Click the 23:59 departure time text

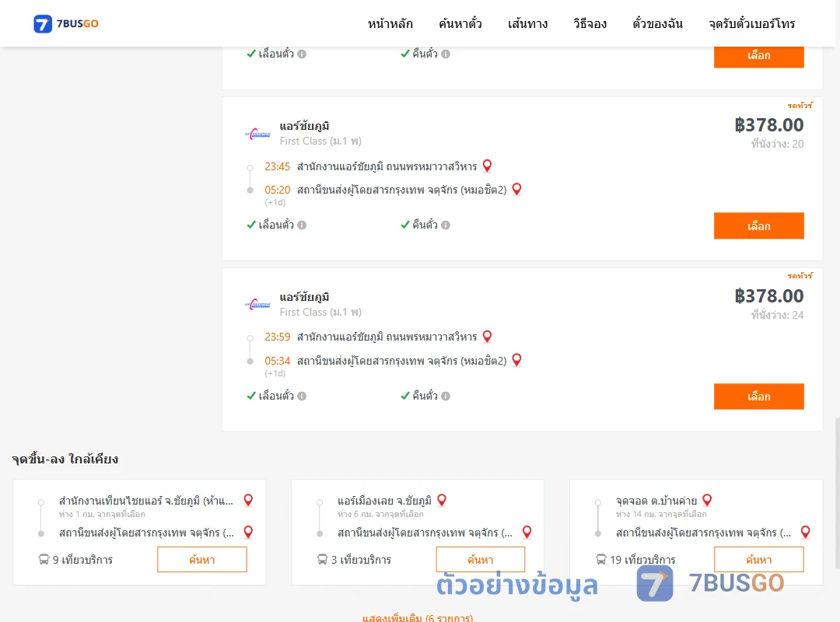[277, 337]
